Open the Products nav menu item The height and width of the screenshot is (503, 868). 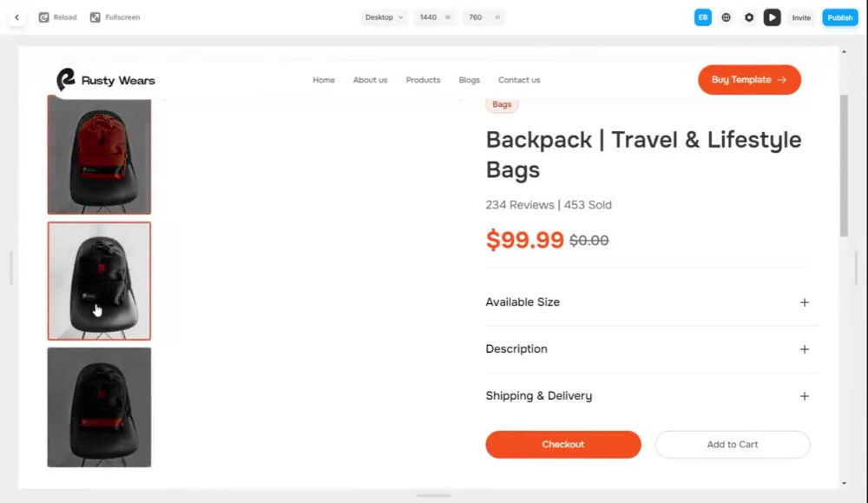click(x=423, y=80)
